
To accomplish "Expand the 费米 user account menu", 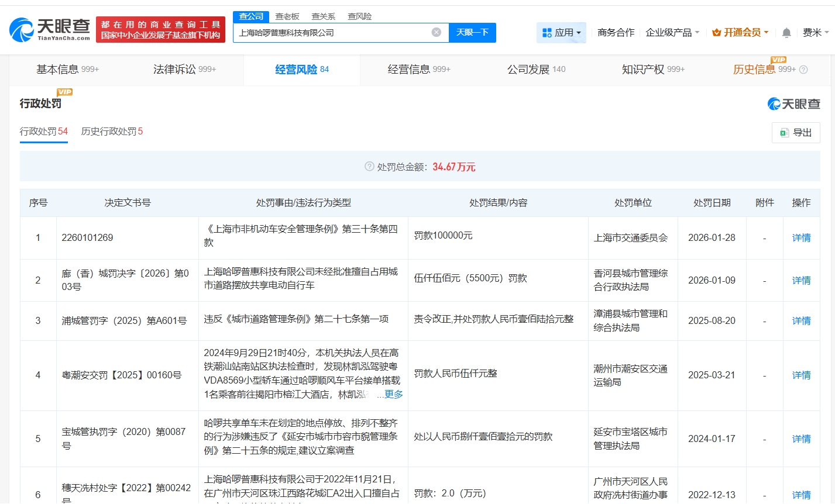I will 815,33.
